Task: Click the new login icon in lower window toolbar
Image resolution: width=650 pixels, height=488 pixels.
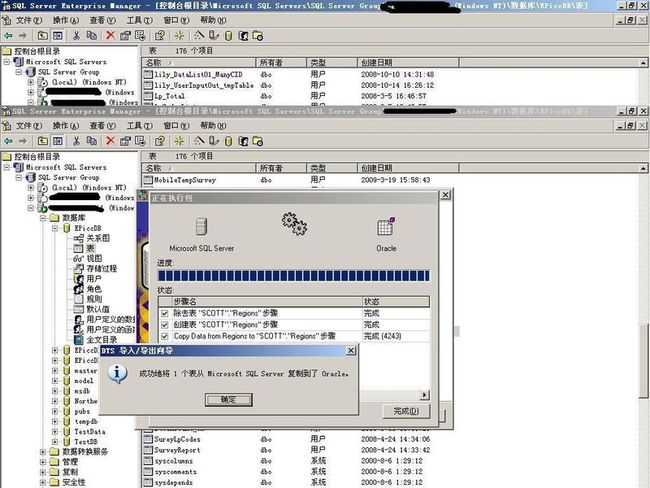Action: tap(243, 141)
